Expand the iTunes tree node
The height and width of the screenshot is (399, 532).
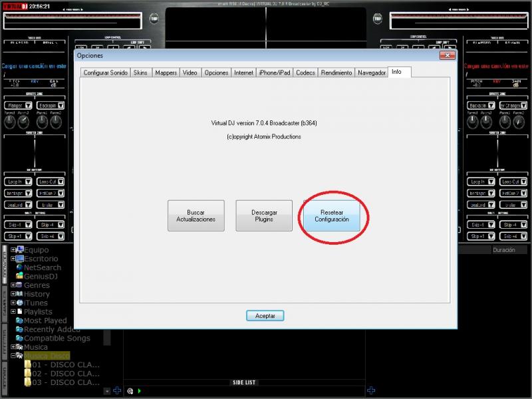[x=13, y=303]
